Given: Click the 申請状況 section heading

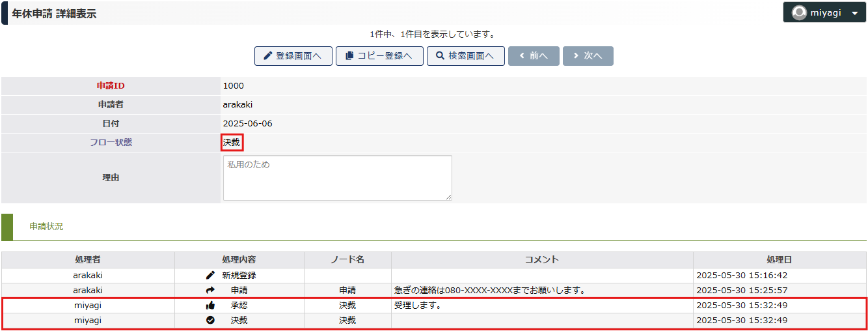Looking at the screenshot, I should 46,227.
